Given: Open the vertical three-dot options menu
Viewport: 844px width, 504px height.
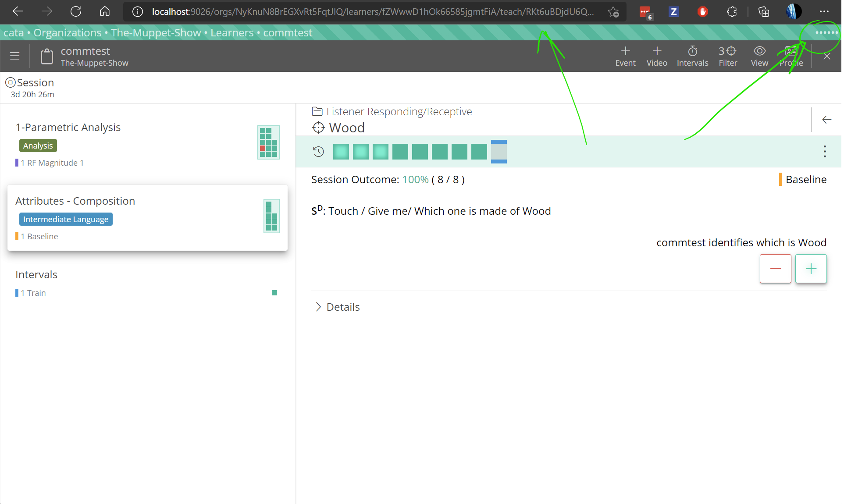Looking at the screenshot, I should pyautogui.click(x=825, y=152).
